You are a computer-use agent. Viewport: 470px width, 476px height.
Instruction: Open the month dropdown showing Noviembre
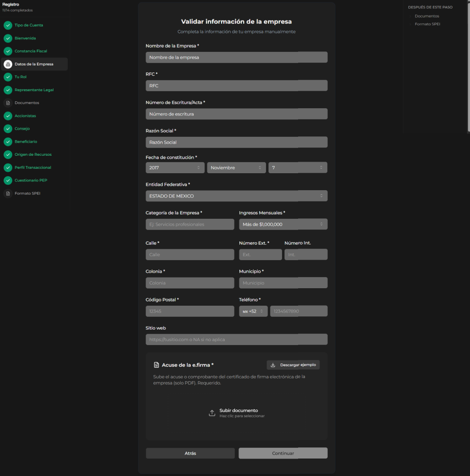click(x=236, y=167)
